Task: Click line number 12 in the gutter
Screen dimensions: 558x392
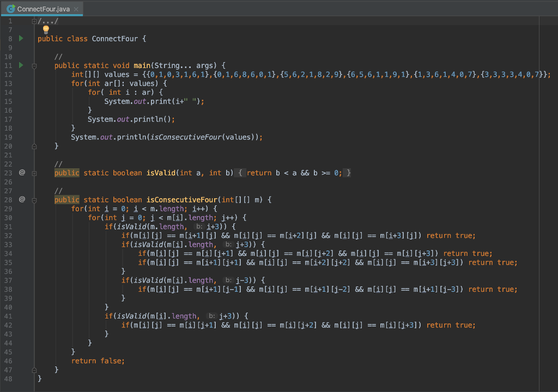Action: coord(8,75)
